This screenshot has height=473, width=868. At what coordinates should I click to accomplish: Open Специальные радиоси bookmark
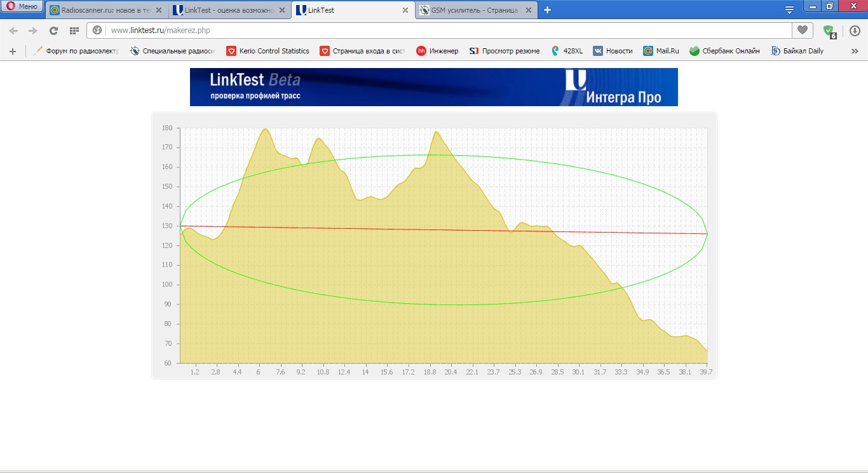coord(172,51)
